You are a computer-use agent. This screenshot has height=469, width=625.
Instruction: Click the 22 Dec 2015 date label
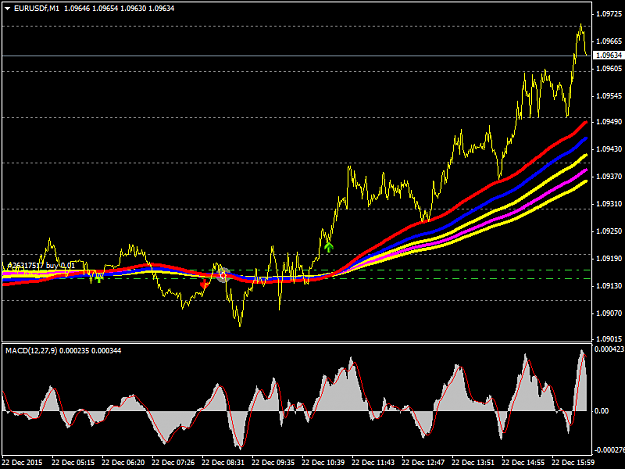pyautogui.click(x=22, y=463)
